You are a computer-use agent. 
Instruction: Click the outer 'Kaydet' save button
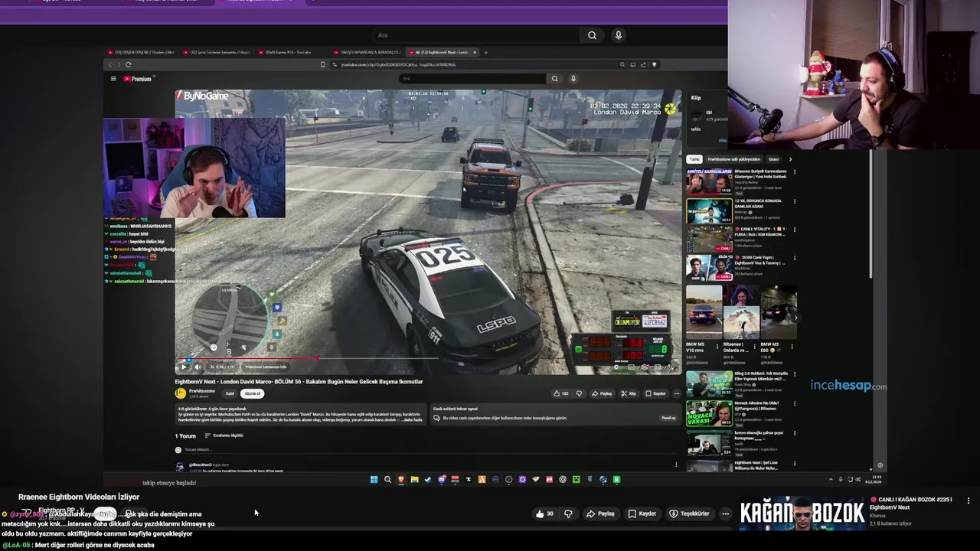coord(642,514)
